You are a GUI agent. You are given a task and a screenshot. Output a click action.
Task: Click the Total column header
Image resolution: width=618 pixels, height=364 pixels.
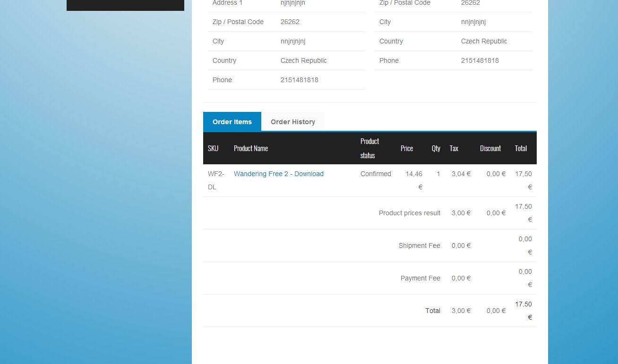point(521,148)
